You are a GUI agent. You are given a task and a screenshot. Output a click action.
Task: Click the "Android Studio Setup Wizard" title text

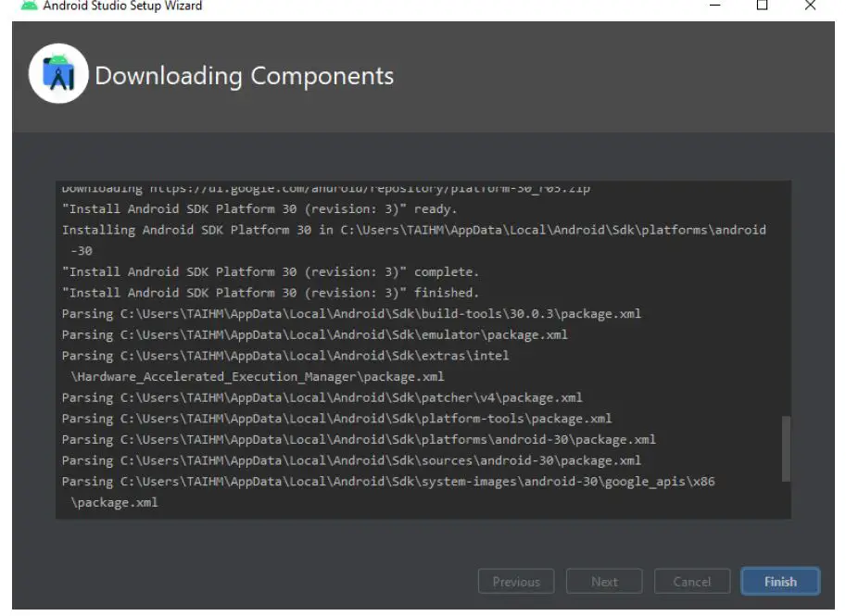[x=122, y=6]
